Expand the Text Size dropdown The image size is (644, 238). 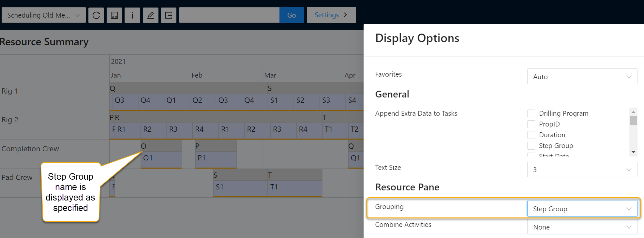click(582, 170)
